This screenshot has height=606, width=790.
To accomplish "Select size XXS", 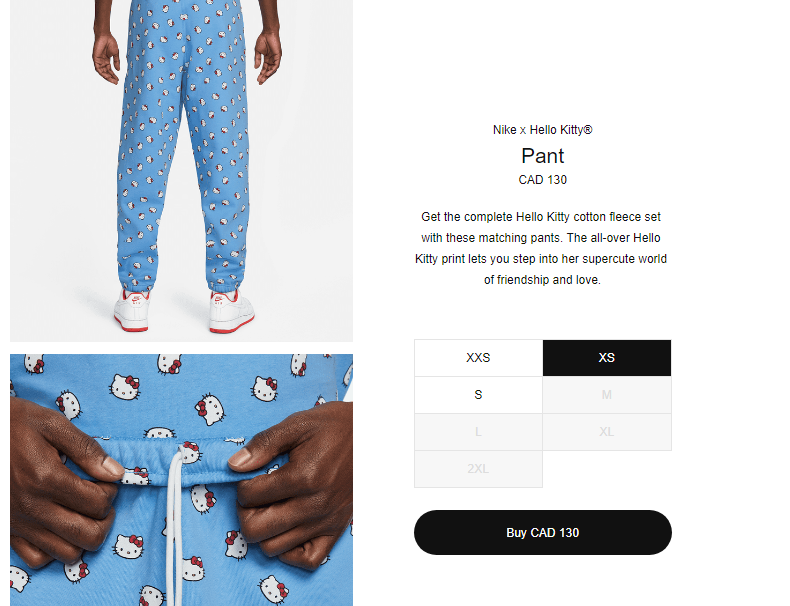I will click(x=478, y=358).
